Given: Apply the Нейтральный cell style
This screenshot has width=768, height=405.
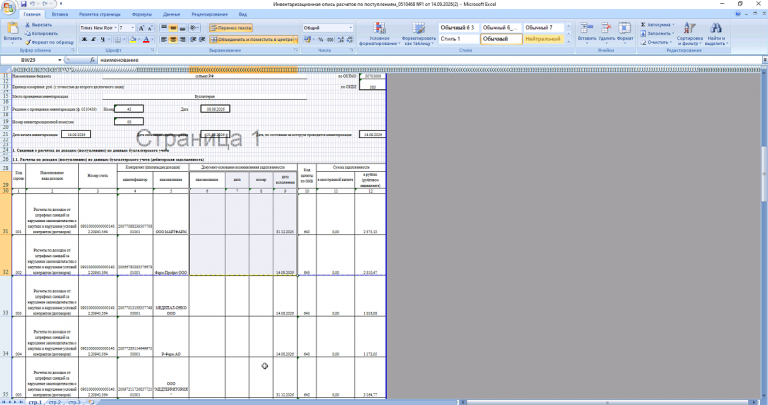Looking at the screenshot, I should 543,39.
